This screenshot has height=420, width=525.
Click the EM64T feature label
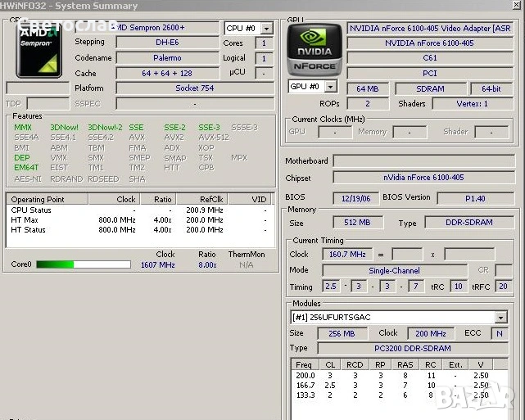coord(26,168)
